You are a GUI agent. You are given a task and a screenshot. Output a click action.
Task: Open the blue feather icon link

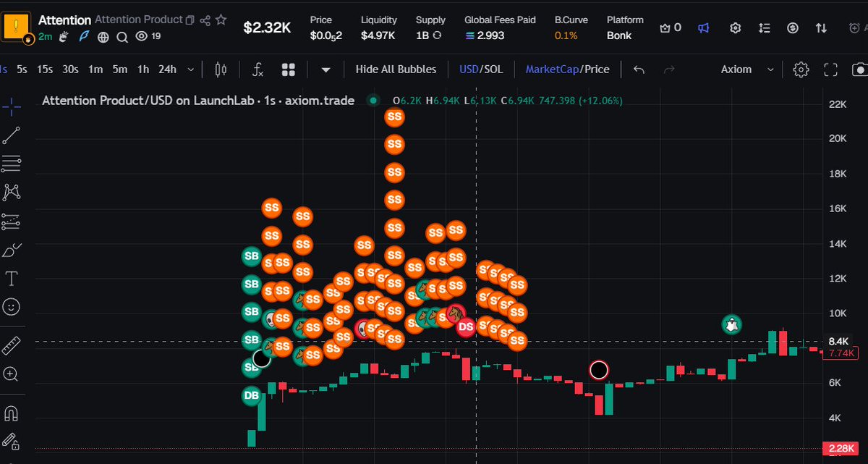click(x=83, y=35)
